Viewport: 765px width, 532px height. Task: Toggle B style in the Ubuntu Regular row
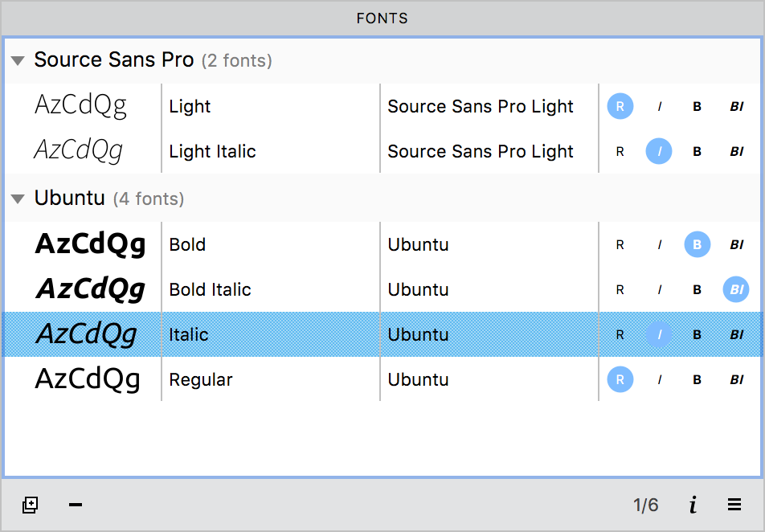(697, 379)
